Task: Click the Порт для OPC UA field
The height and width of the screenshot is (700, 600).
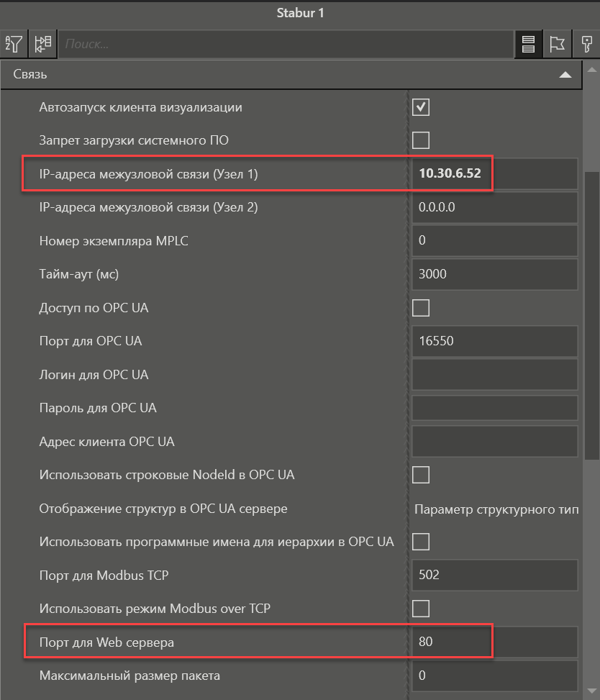Action: tap(495, 341)
